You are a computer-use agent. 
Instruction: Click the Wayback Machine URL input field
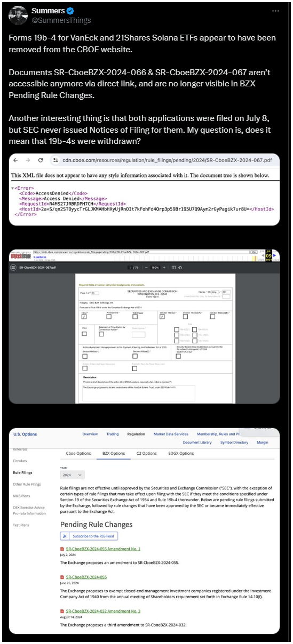tap(140, 252)
